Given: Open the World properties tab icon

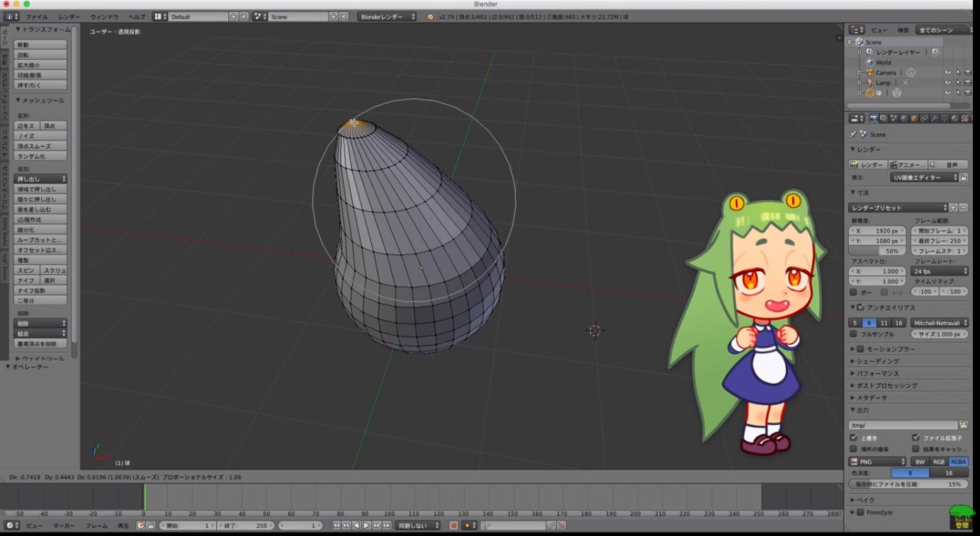Looking at the screenshot, I should [904, 118].
